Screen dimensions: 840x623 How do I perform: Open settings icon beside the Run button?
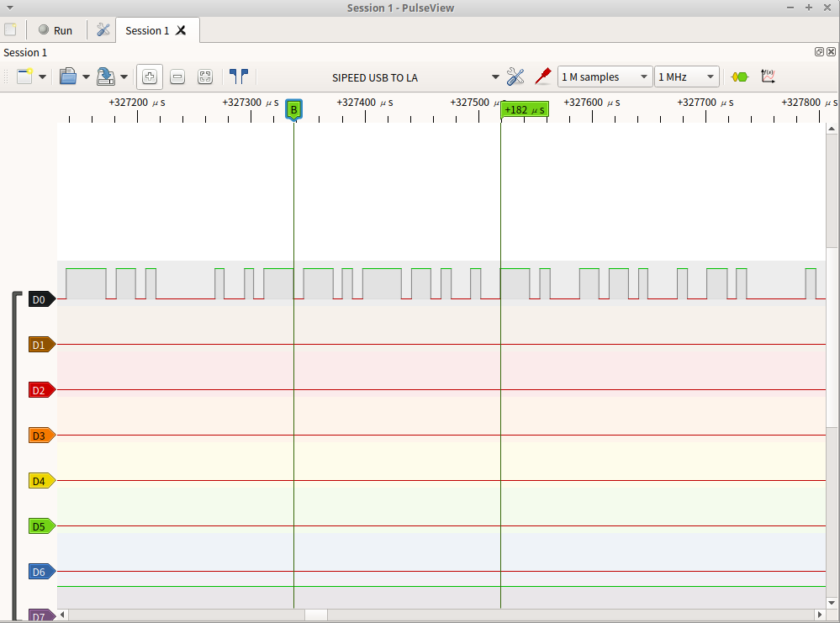pyautogui.click(x=103, y=30)
